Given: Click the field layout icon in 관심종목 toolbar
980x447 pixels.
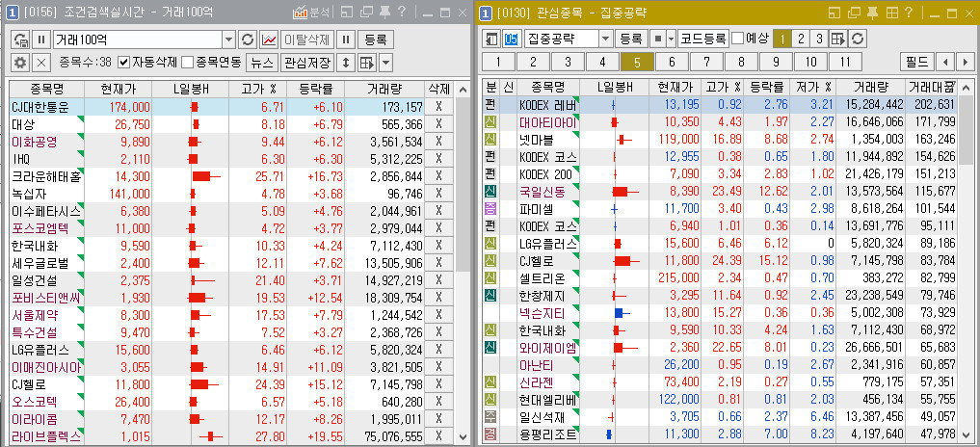Looking at the screenshot, I should point(838,39).
